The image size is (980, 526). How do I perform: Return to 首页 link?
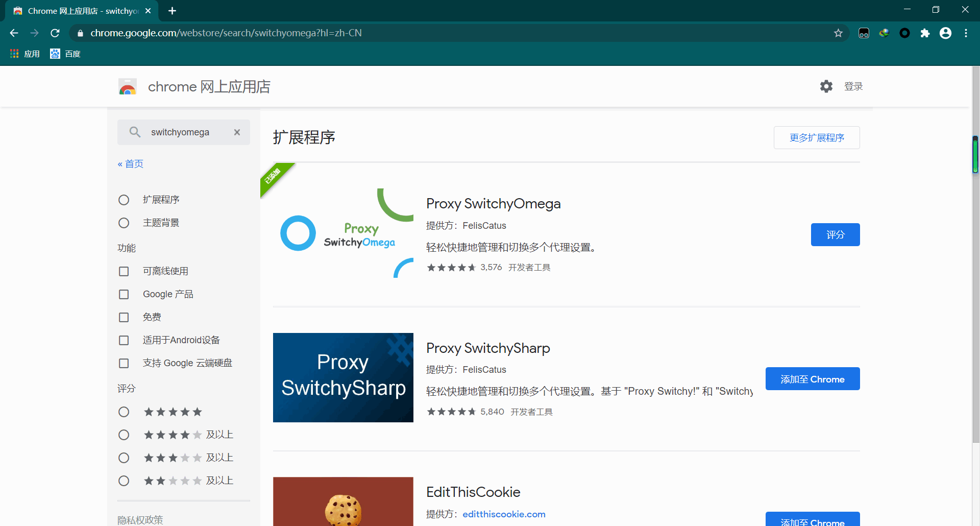coord(131,164)
